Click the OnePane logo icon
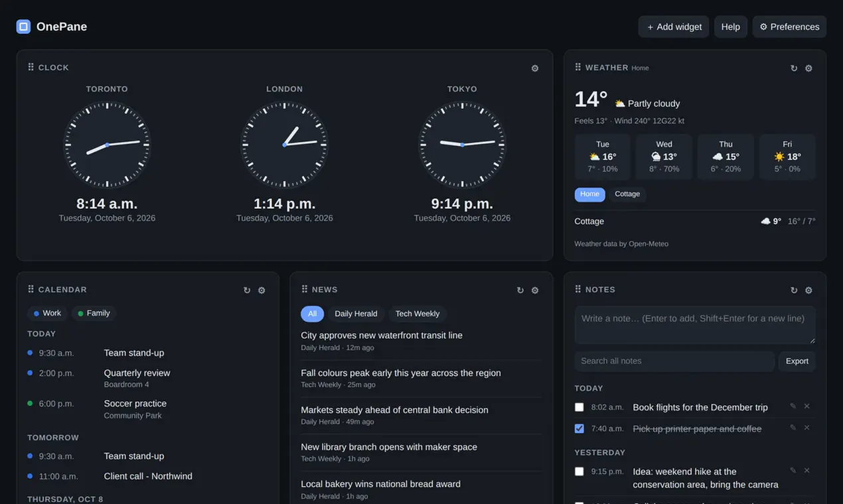This screenshot has height=504, width=843. [x=23, y=27]
